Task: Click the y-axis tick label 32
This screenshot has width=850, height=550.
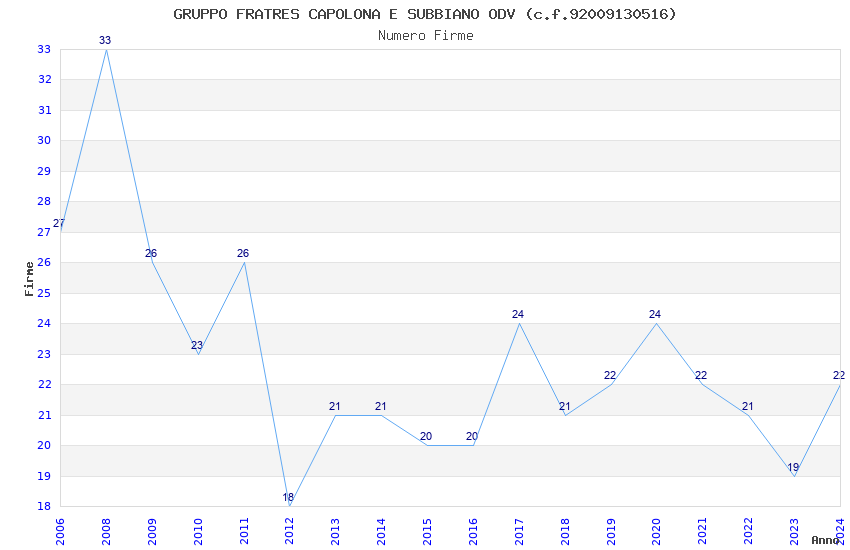Action: (x=44, y=80)
